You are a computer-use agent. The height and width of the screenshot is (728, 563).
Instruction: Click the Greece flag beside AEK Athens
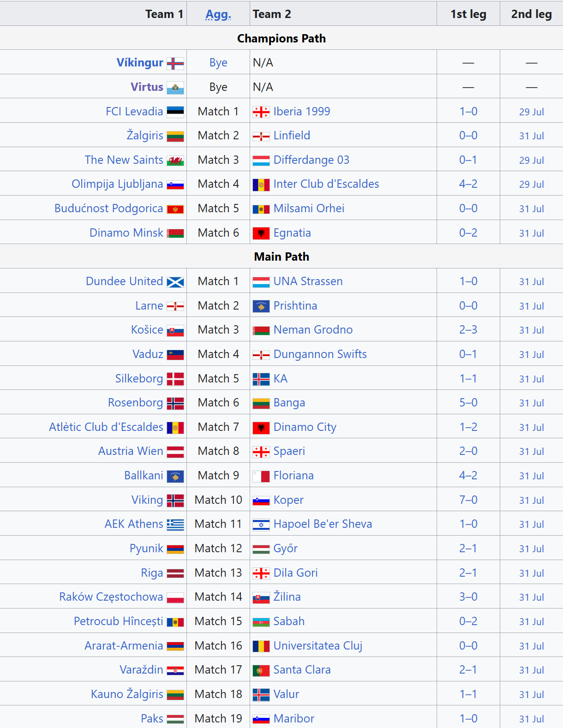click(175, 525)
